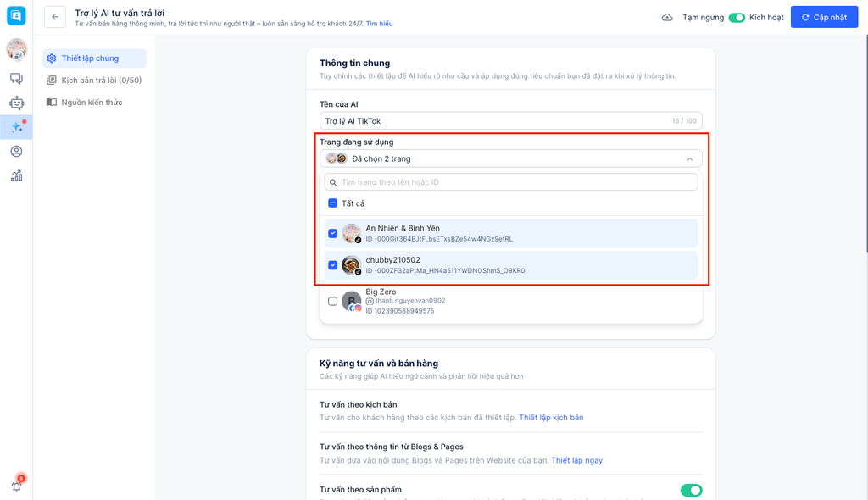Check the Big Zero page checkbox
Viewport: 868px width, 500px height.
point(333,301)
